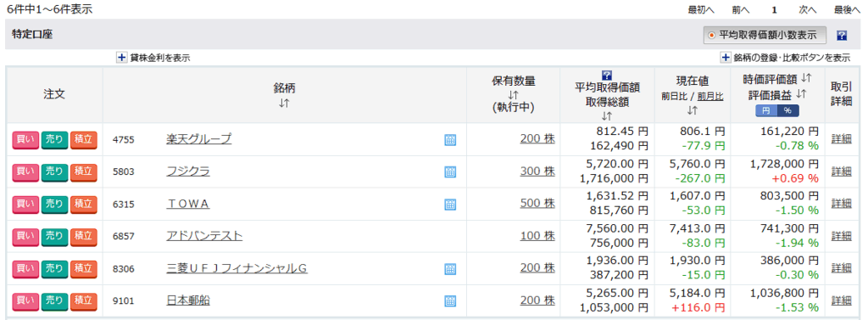868x320 pixels.
Task: Open help icon next to 平均取得価額小数表示
Action: (842, 36)
